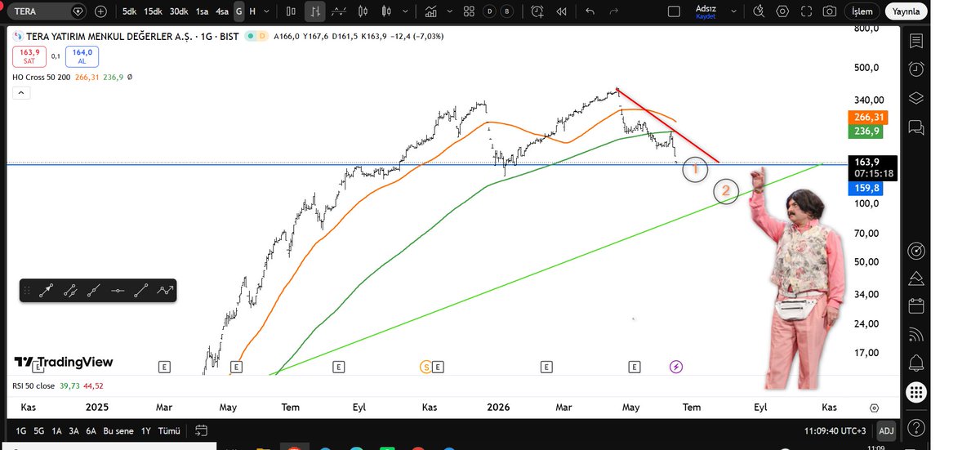Image resolution: width=980 pixels, height=450 pixels.
Task: Open the chart settings hexagon icon
Action: click(x=782, y=11)
